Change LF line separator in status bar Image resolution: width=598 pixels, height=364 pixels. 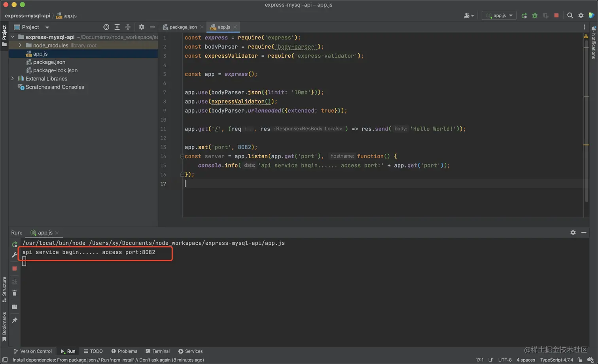(x=490, y=360)
